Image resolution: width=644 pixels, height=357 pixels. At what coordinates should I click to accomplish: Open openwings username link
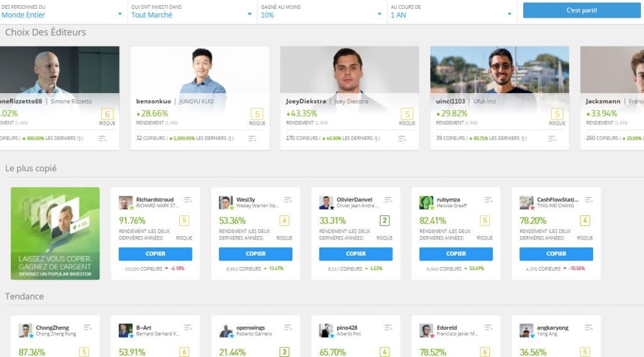[250, 328]
